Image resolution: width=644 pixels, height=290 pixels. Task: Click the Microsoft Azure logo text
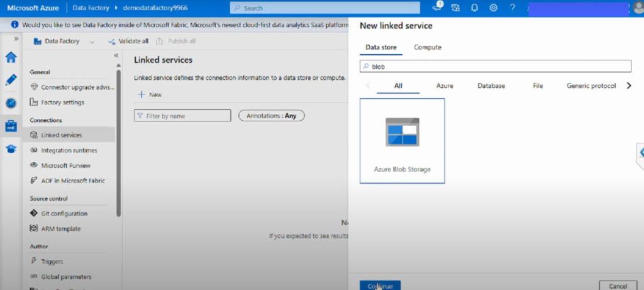click(x=33, y=8)
